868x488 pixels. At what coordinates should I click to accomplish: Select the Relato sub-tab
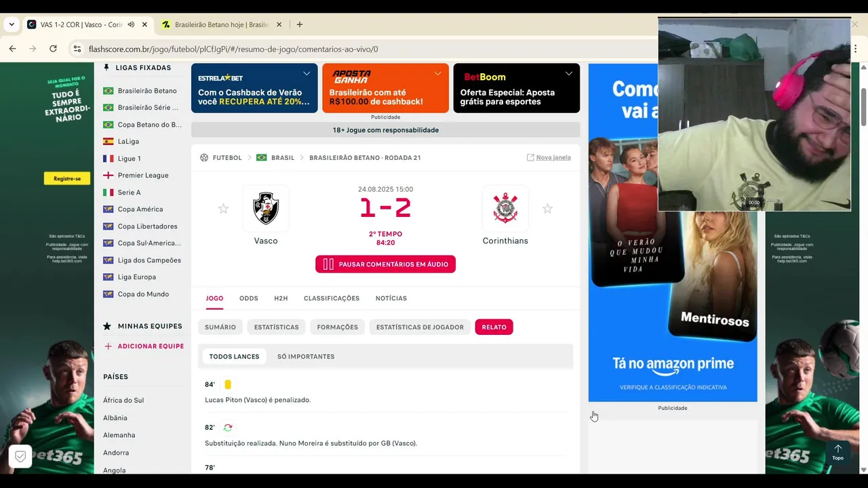click(x=494, y=327)
